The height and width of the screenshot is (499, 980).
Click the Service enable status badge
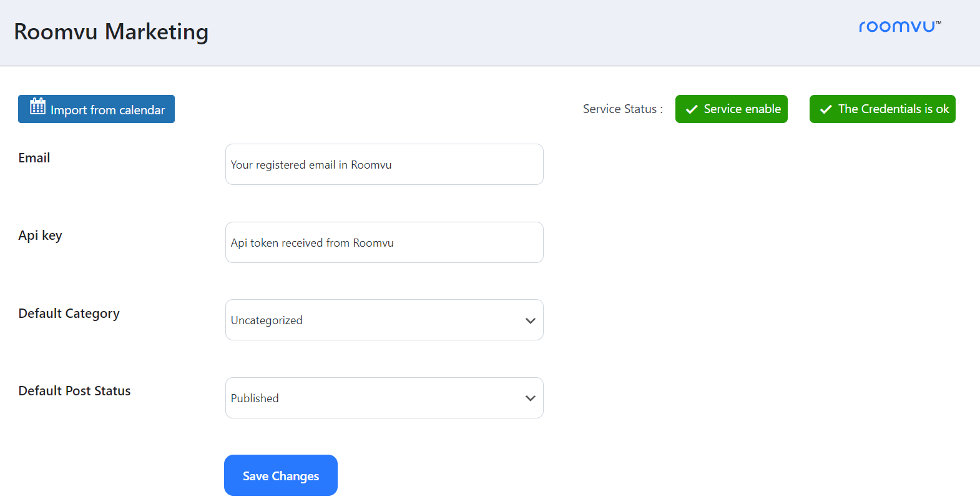click(x=732, y=109)
